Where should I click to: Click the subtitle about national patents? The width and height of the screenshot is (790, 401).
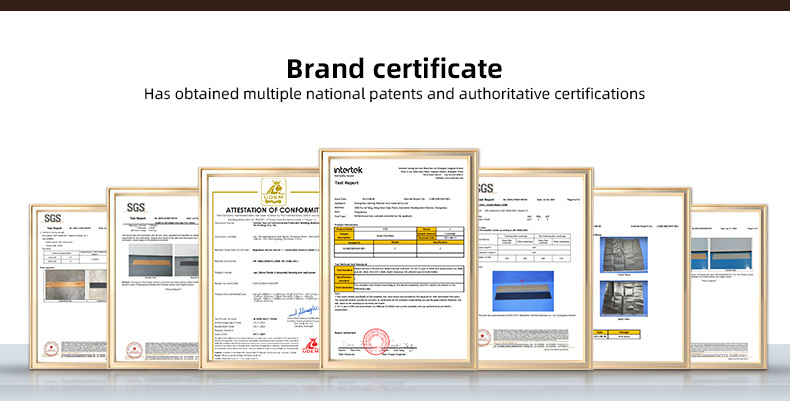click(394, 95)
